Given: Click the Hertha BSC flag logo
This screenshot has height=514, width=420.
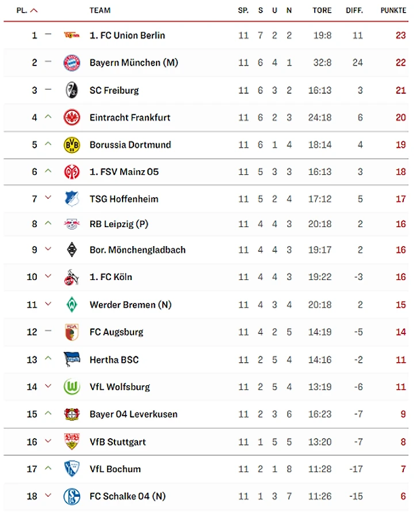Looking at the screenshot, I should tap(71, 360).
